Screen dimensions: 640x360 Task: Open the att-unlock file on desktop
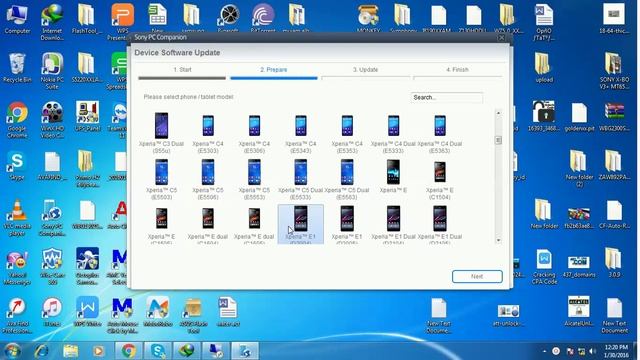pos(509,315)
